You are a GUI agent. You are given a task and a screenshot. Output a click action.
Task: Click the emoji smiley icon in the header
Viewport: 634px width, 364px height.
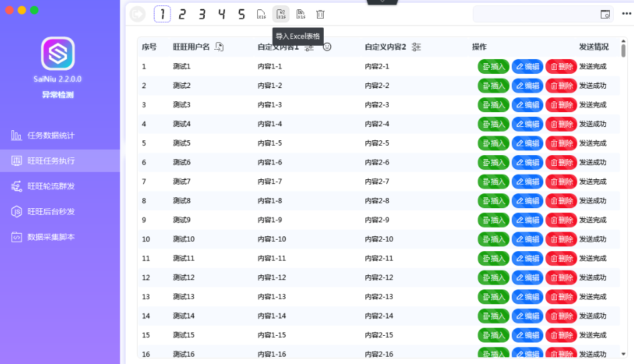point(327,47)
